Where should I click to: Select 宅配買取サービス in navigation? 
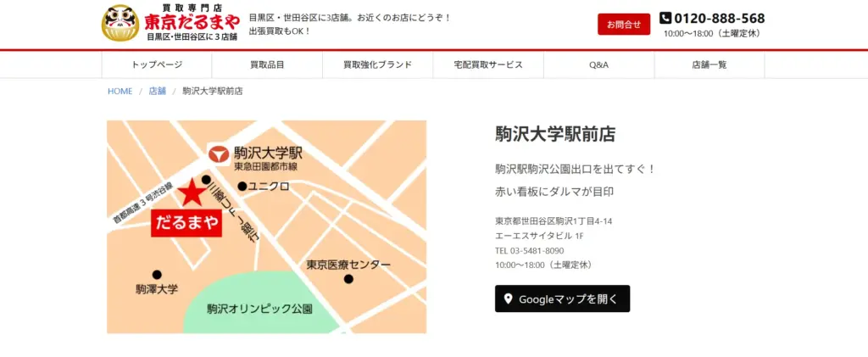point(488,64)
